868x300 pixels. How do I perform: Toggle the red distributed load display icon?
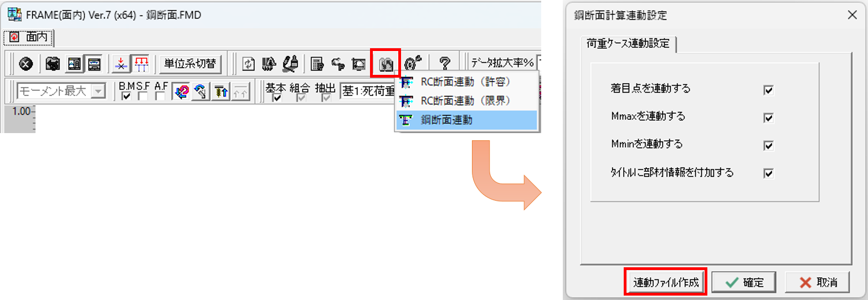click(x=140, y=64)
